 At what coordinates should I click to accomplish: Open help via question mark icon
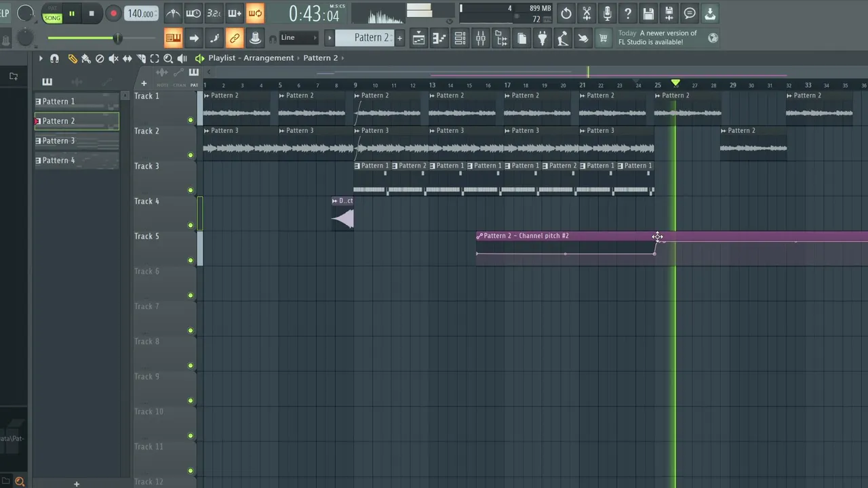click(628, 13)
